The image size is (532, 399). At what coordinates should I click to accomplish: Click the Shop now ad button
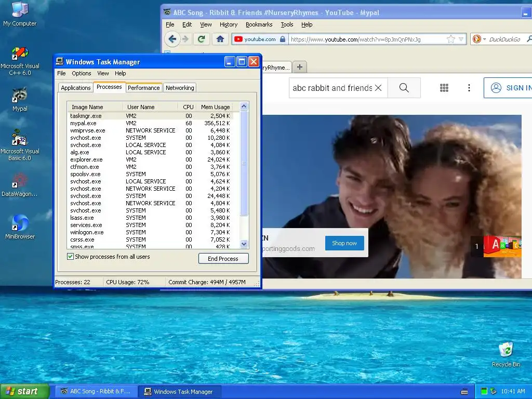point(344,243)
